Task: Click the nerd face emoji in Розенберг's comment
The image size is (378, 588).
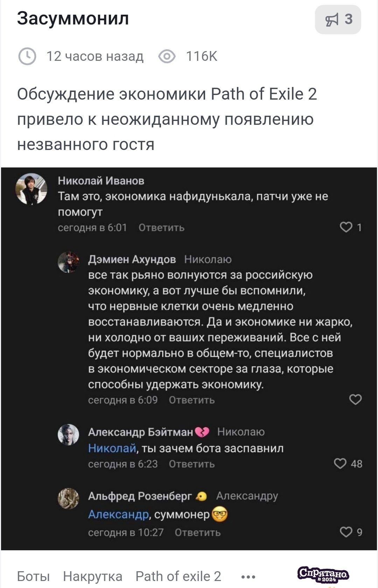Action: (x=220, y=514)
